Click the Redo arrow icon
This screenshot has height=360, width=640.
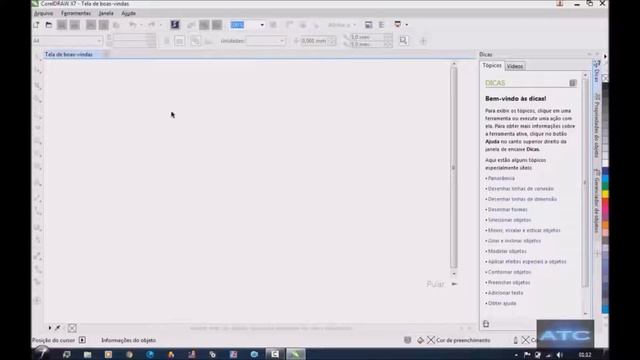pos(152,25)
